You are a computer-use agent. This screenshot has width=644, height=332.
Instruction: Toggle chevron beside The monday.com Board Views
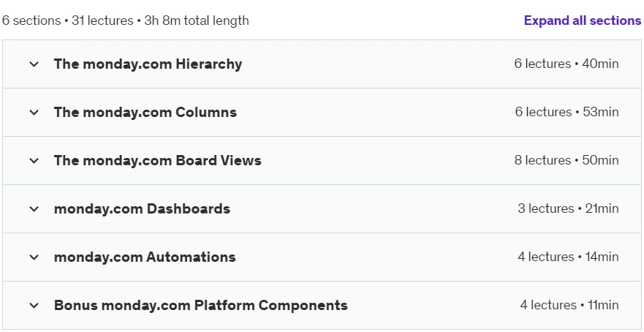(34, 161)
